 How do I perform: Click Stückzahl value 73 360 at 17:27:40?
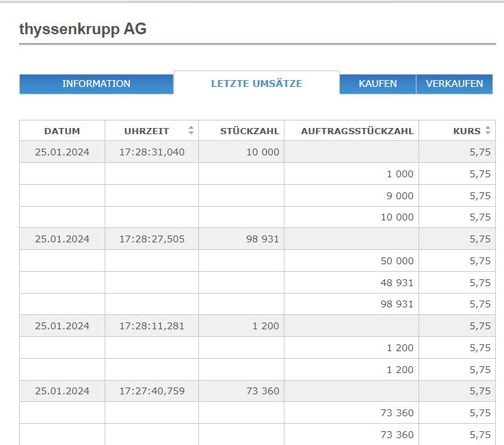(x=263, y=391)
